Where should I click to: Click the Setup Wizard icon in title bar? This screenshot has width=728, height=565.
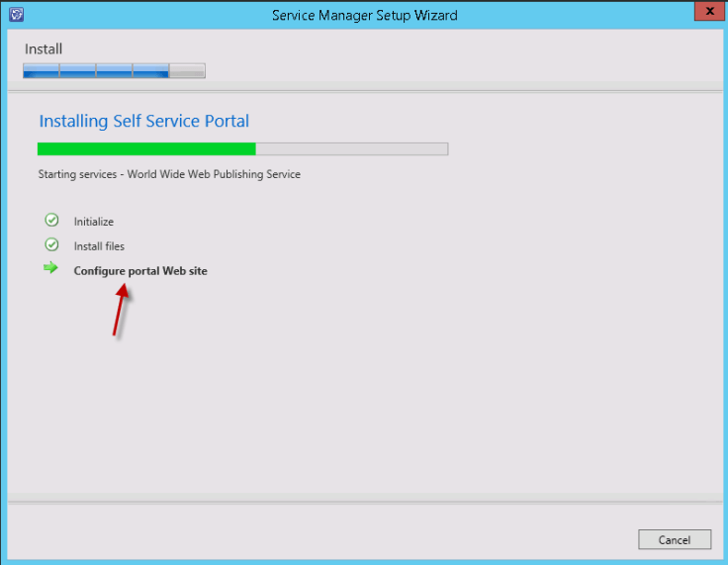coord(16,15)
